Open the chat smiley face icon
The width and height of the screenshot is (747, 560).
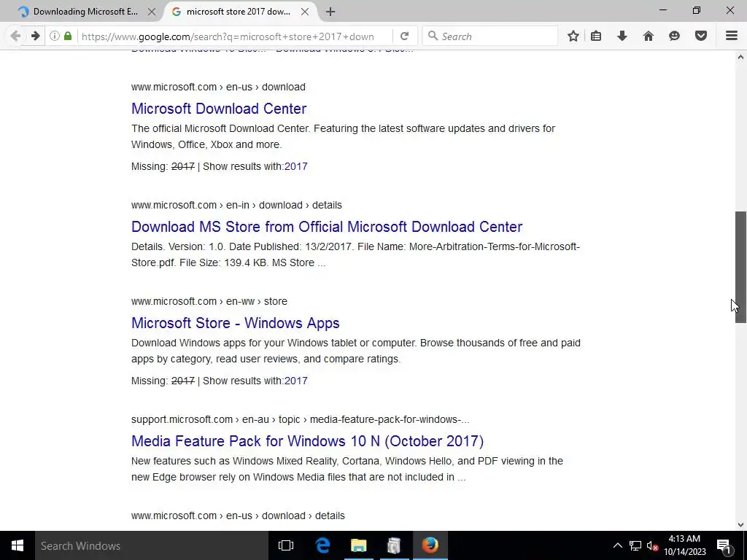click(x=674, y=36)
